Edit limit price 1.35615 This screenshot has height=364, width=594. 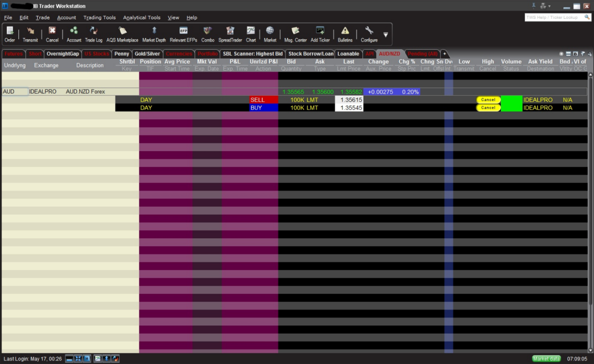[349, 100]
